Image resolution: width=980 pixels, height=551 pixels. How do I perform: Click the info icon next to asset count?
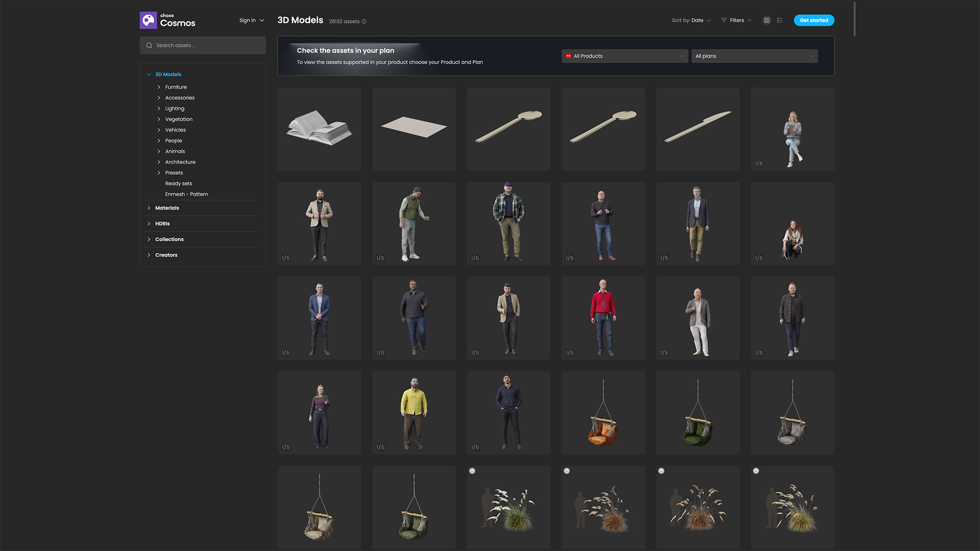pos(364,21)
